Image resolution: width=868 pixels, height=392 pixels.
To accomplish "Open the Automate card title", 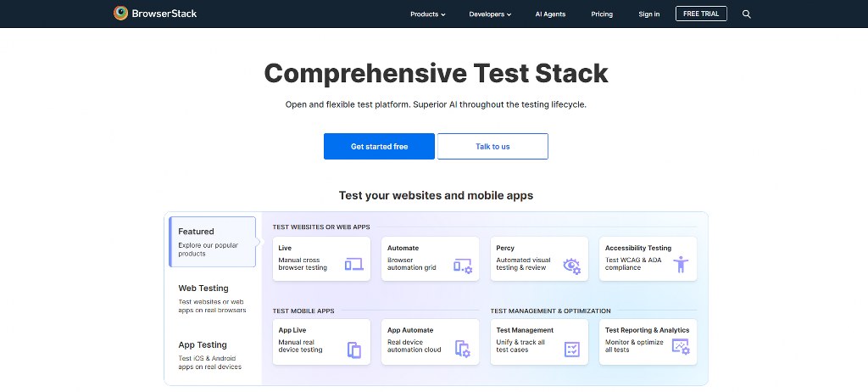I will point(403,248).
